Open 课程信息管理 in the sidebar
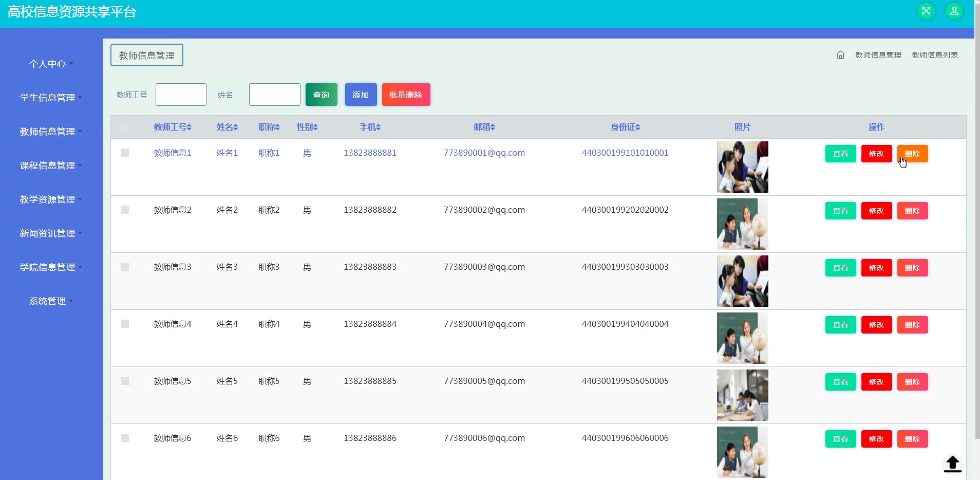980x480 pixels. 51,165
